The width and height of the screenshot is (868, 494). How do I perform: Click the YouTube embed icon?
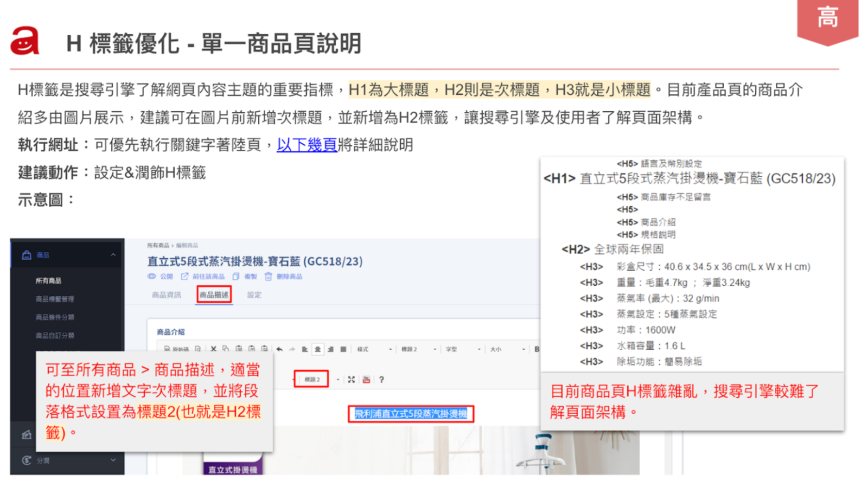(366, 380)
